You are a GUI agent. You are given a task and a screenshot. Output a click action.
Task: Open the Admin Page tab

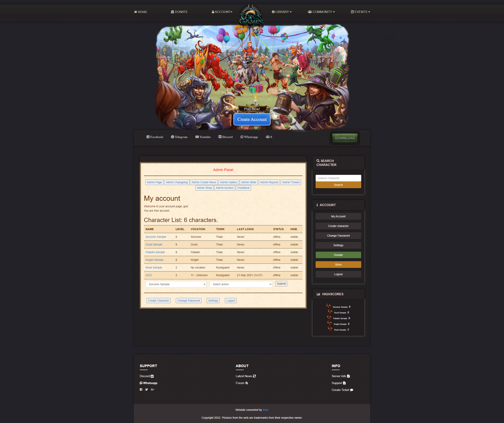click(154, 182)
